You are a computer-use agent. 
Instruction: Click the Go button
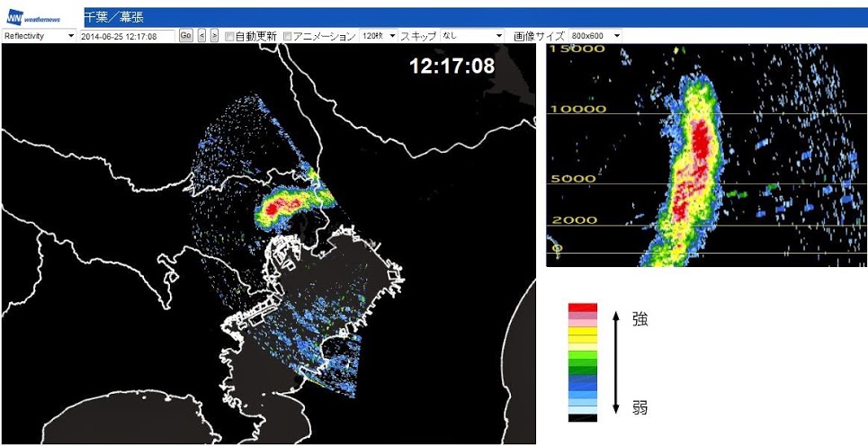click(186, 36)
